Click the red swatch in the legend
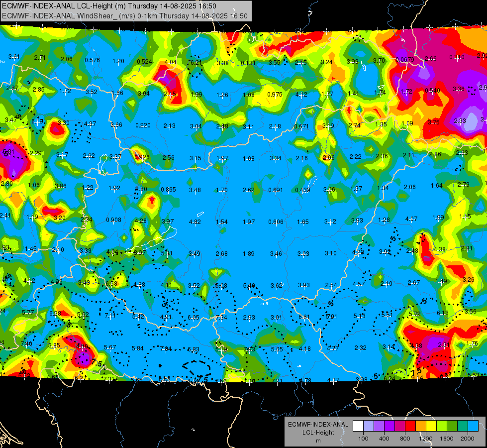The height and width of the screenshot is (448, 487). [x=410, y=426]
